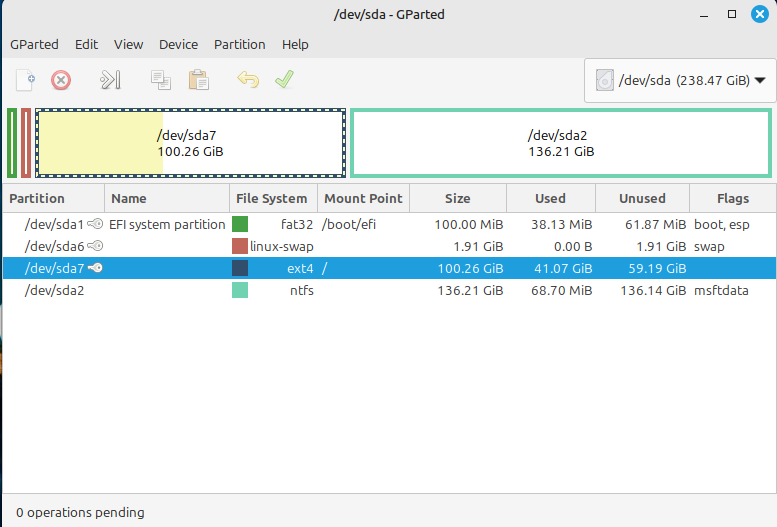The image size is (777, 527).
Task: Click the swap flag cell
Action: pos(709,246)
